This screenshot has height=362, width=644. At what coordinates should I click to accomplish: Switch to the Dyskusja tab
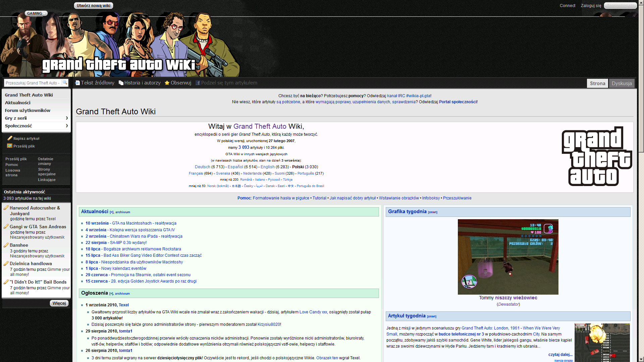pos(622,83)
